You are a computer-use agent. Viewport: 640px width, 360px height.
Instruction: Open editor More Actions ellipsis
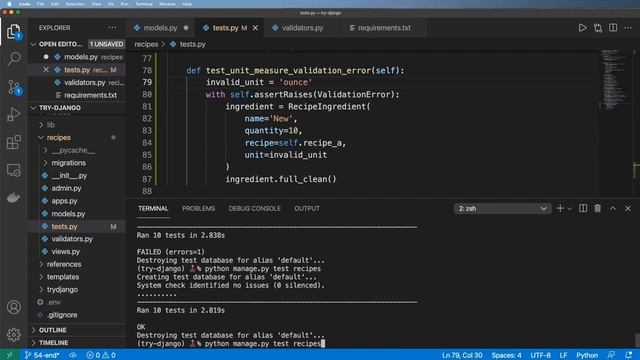pyautogui.click(x=628, y=28)
